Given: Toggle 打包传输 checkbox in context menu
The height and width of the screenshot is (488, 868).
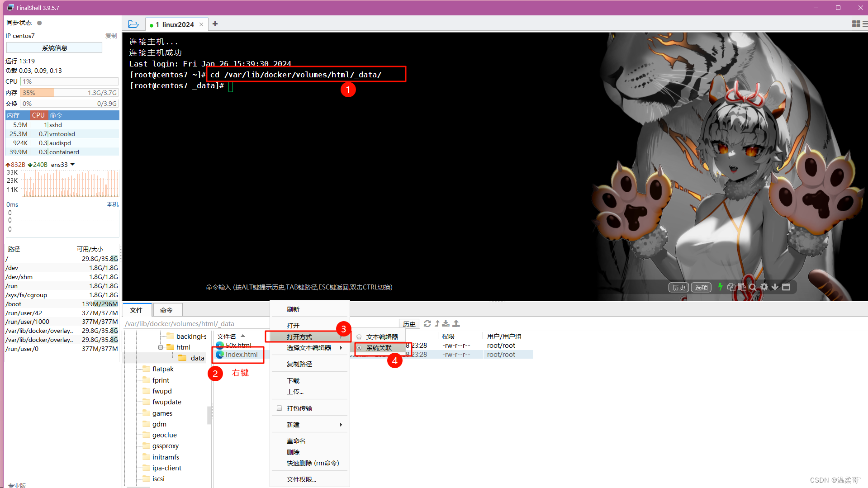Looking at the screenshot, I should click(x=279, y=408).
